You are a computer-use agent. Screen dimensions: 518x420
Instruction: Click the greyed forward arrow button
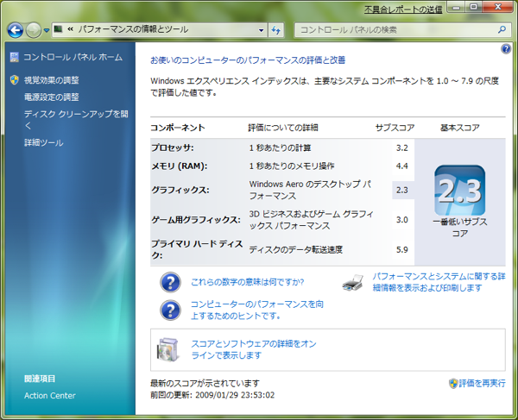34,30
